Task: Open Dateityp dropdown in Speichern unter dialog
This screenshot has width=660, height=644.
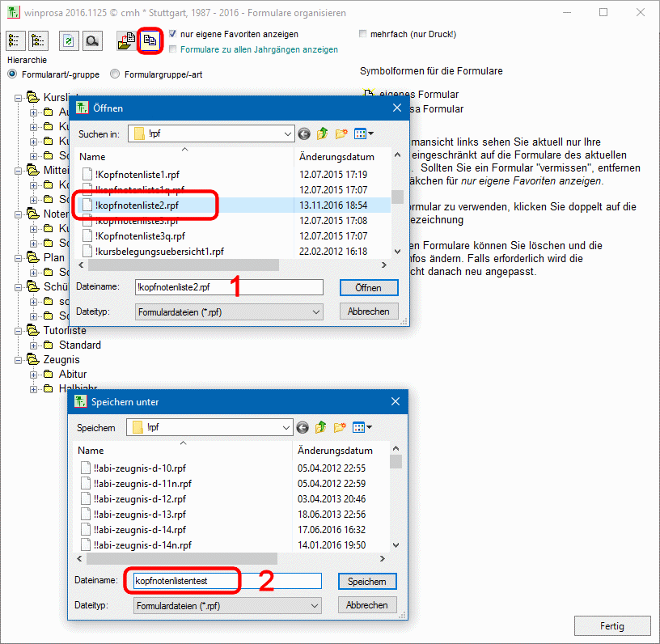Action: [x=314, y=605]
